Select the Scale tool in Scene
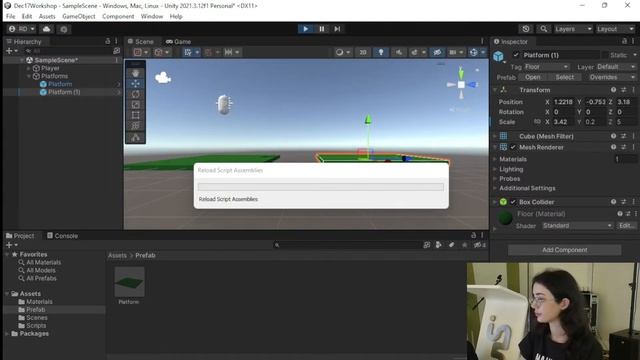Viewport: 640px width, 360px height. 136,104
